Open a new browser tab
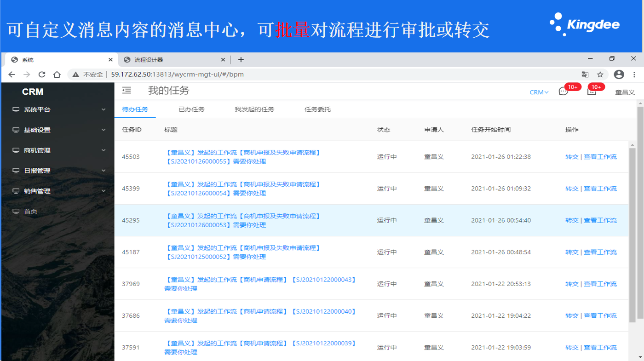This screenshot has width=644, height=361. tap(241, 60)
